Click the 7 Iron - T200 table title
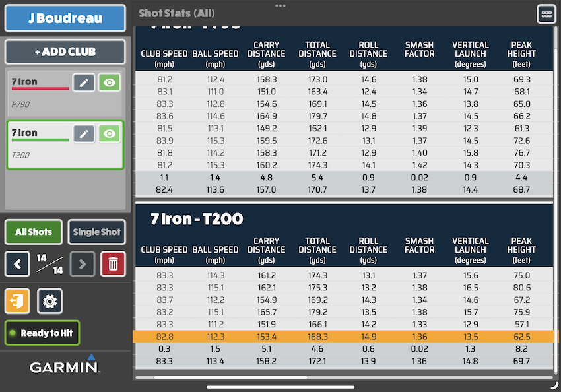Image resolution: width=561 pixels, height=392 pixels. [197, 219]
